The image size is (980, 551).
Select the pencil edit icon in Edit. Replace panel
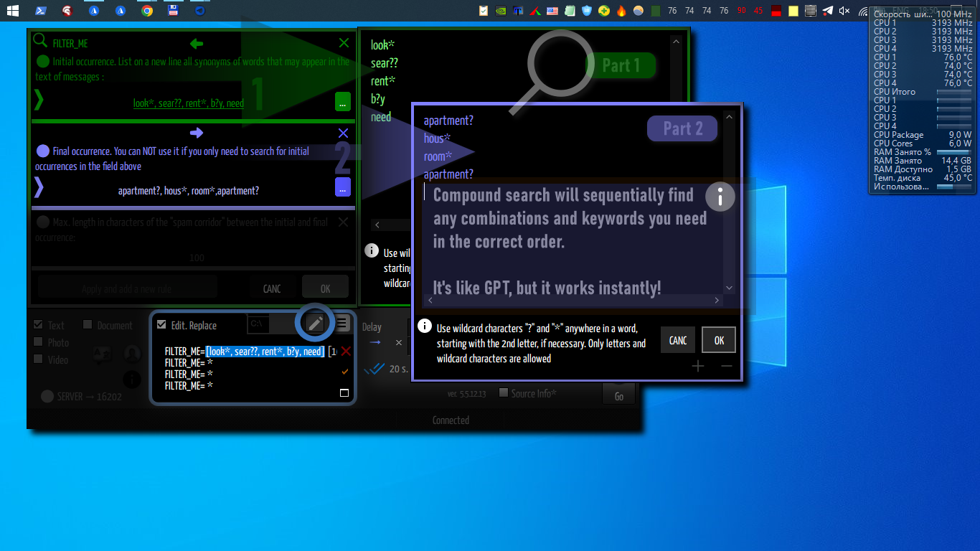click(x=316, y=323)
